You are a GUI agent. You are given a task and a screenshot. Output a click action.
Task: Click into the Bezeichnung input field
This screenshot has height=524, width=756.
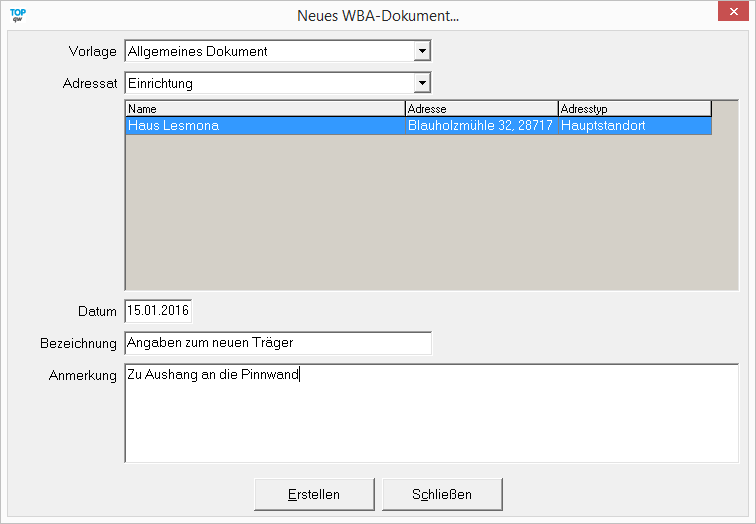click(278, 343)
